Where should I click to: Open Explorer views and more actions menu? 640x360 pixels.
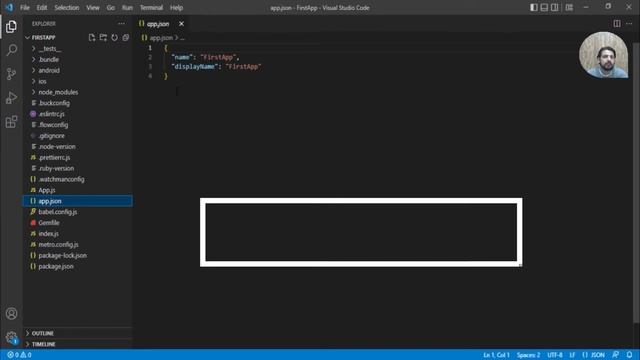122,24
